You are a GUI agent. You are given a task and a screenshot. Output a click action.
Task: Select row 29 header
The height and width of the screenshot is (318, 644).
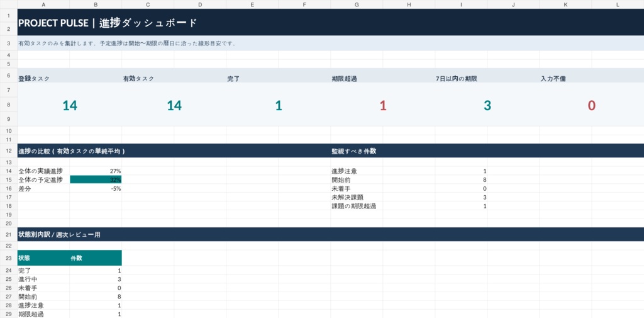(9, 314)
